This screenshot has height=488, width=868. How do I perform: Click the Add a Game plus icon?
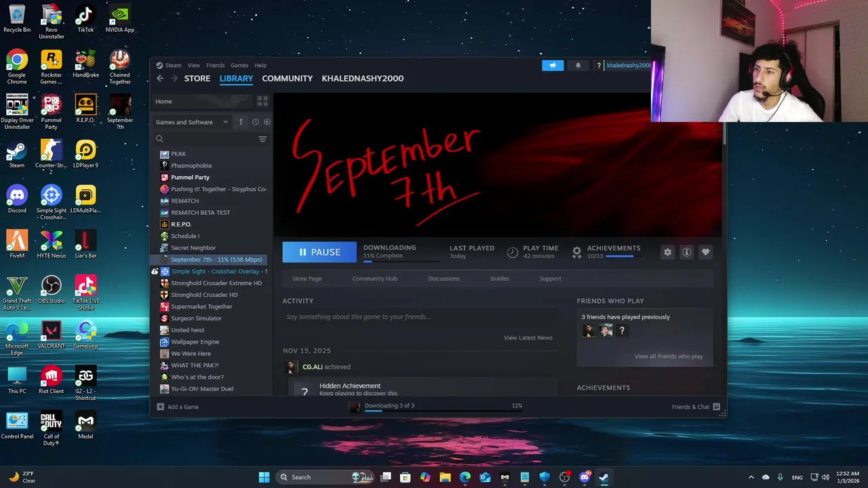[x=160, y=407]
